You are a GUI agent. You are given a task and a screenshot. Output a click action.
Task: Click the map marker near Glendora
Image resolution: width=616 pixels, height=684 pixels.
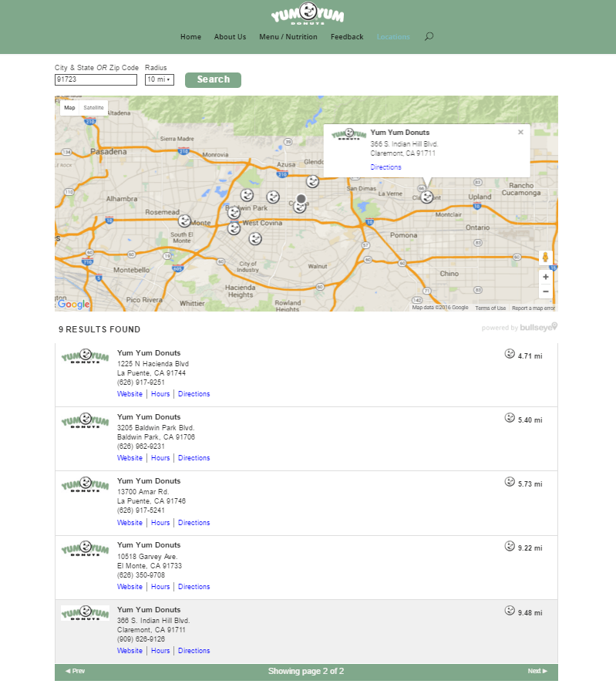[x=312, y=181]
